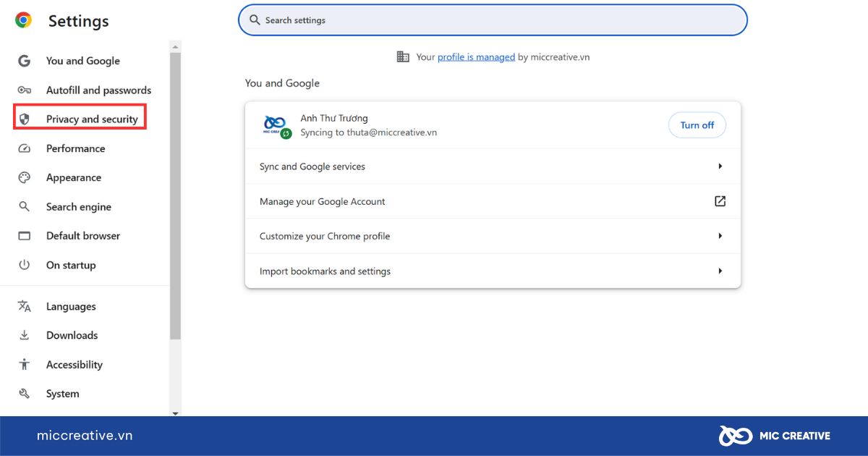Click the palette icon for Appearance
This screenshot has width=868, height=456.
coord(25,177)
